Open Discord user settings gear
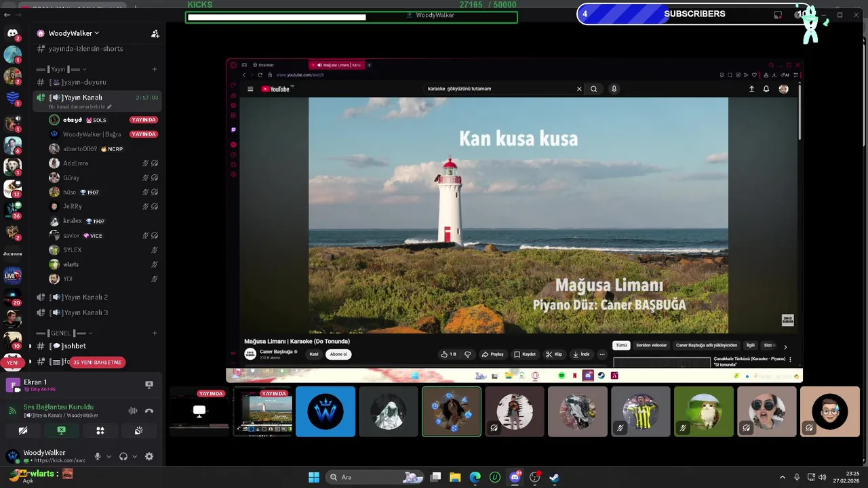868x488 pixels. point(149,457)
